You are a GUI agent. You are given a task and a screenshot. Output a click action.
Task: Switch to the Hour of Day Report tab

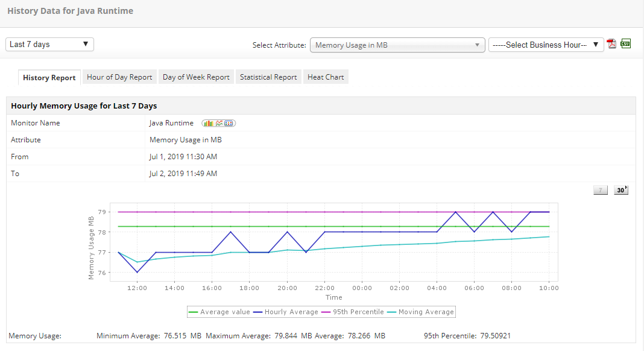pyautogui.click(x=119, y=77)
